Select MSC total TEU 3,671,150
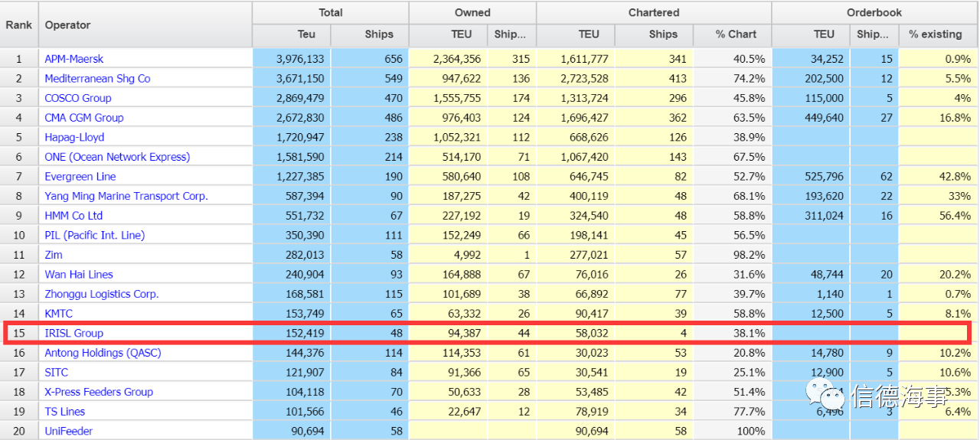 pyautogui.click(x=300, y=78)
